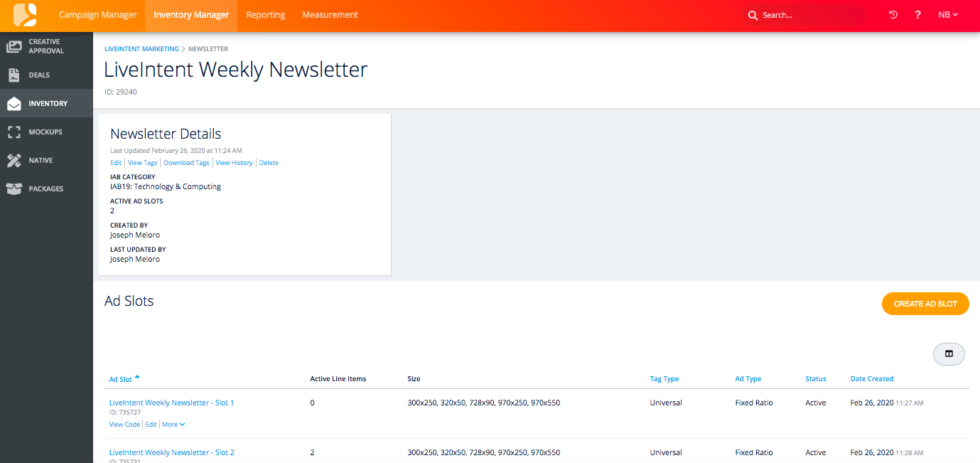Click the CREATE AD SLOT button
The width and height of the screenshot is (980, 463).
point(925,303)
